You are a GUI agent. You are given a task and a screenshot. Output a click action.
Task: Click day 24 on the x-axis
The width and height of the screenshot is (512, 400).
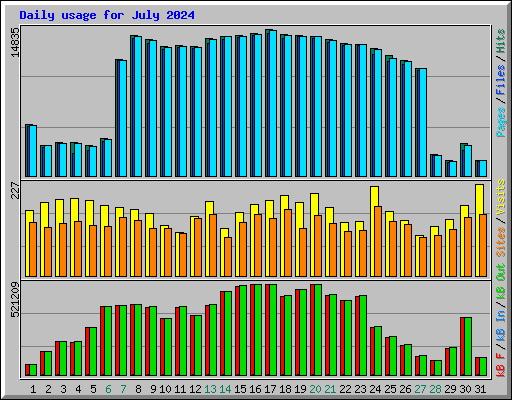tap(375, 389)
